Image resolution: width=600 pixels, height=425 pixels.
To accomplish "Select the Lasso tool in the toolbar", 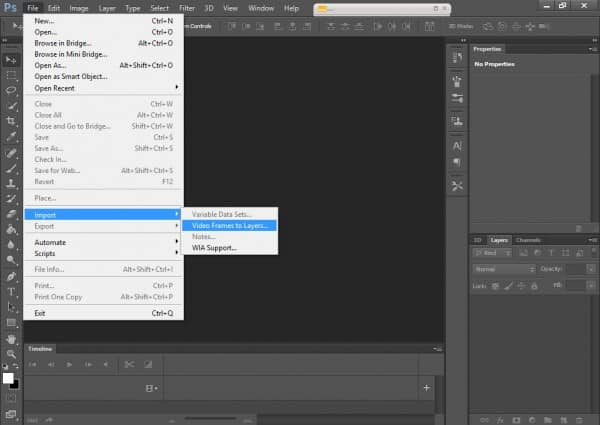I will tap(11, 90).
